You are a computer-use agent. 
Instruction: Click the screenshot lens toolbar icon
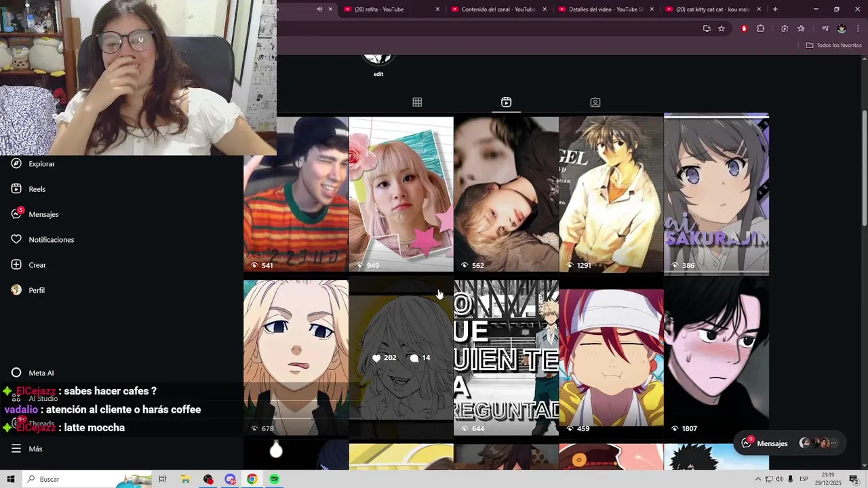coord(785,28)
